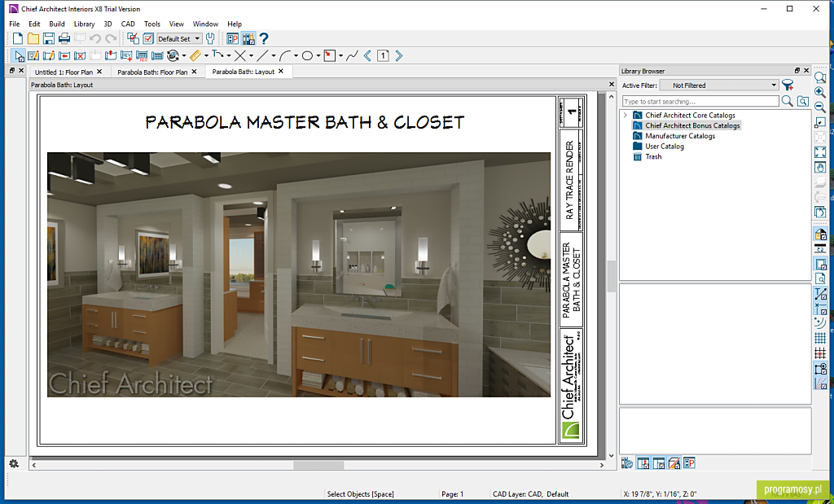This screenshot has height=504, width=834.
Task: Open the Library menu
Action: [84, 24]
